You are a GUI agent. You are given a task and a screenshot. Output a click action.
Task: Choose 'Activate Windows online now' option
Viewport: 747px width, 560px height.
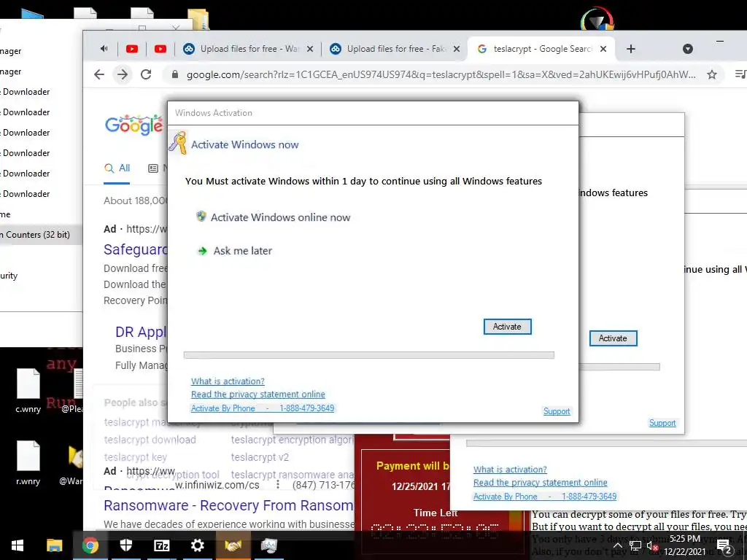[280, 217]
